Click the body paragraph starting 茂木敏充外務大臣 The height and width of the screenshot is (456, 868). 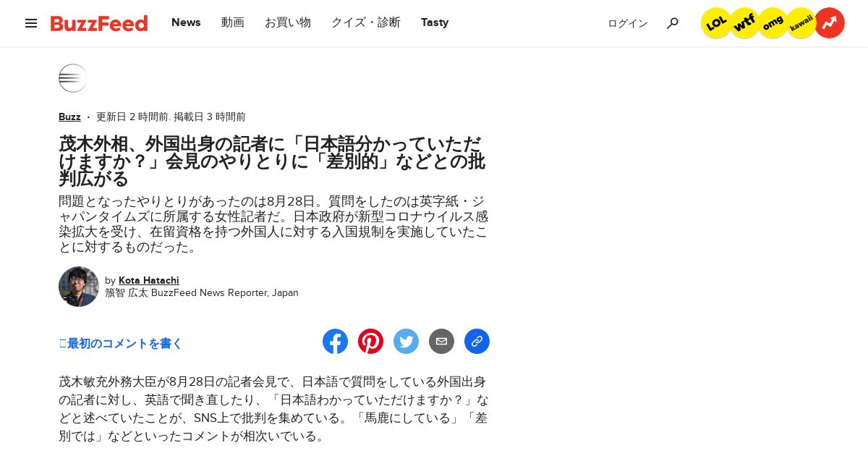pyautogui.click(x=273, y=409)
